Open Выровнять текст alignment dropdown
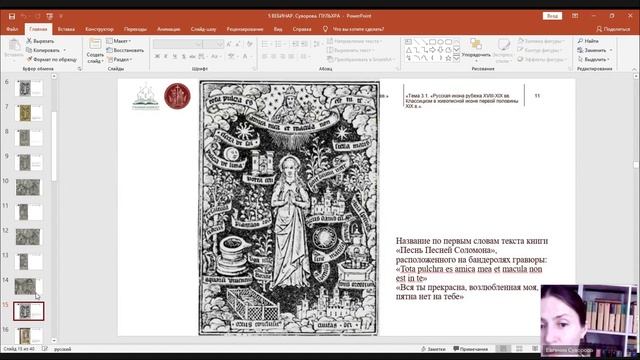The image size is (640, 360). coord(350,50)
